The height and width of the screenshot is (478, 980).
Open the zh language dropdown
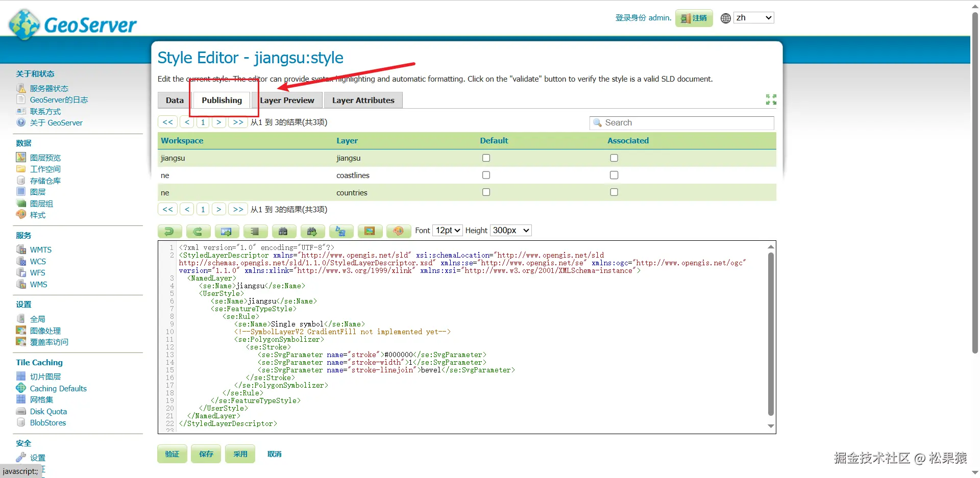point(754,18)
